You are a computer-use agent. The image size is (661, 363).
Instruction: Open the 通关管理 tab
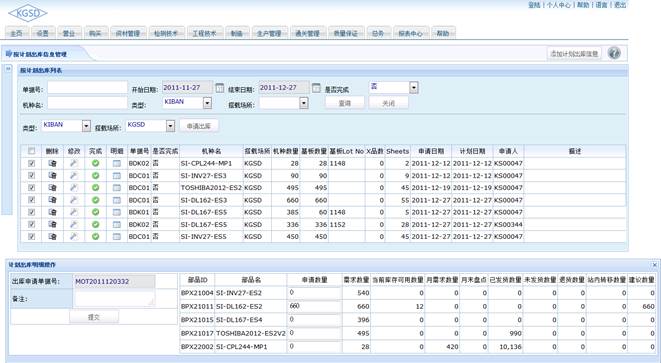point(307,33)
